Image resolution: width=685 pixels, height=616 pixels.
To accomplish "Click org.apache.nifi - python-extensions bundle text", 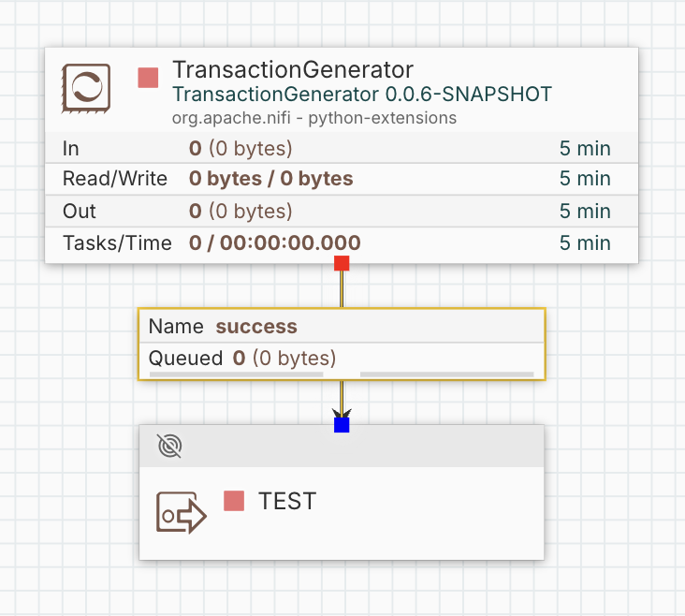I will [314, 118].
